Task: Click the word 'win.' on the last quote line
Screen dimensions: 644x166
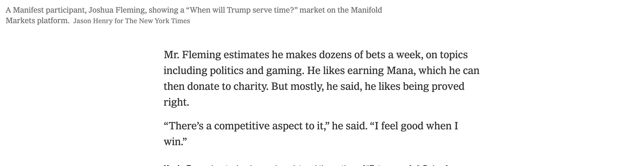Action: coord(175,142)
